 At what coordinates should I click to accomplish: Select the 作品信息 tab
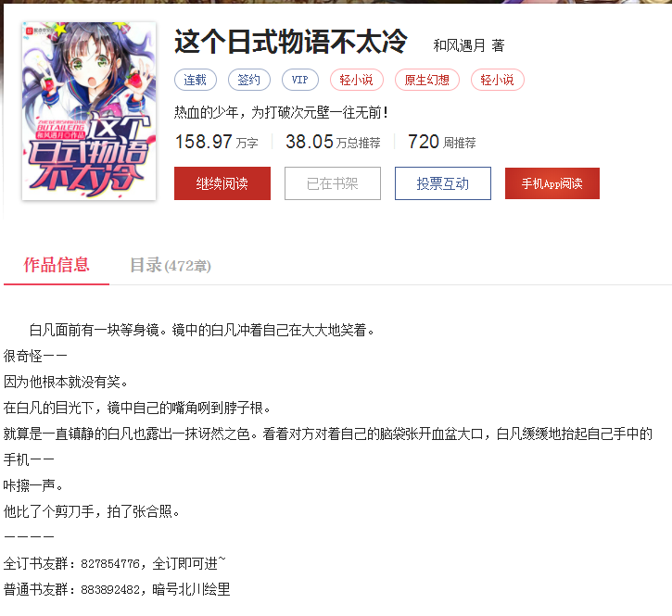coord(57,265)
